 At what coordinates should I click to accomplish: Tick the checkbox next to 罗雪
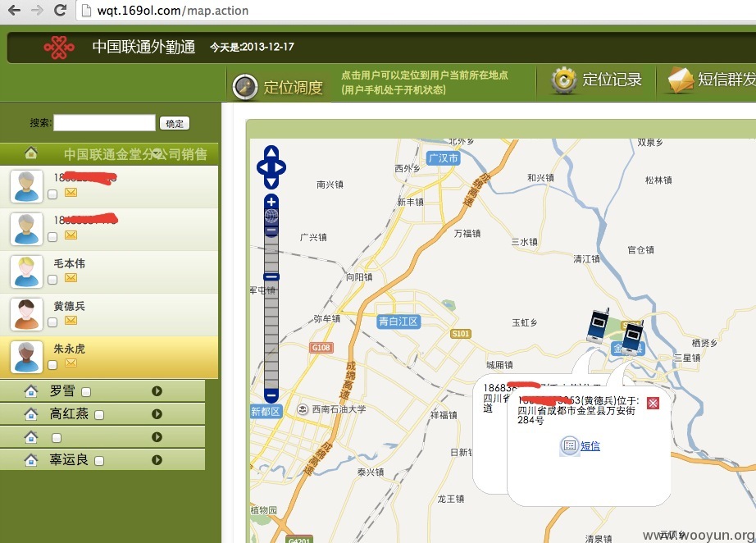(x=86, y=392)
